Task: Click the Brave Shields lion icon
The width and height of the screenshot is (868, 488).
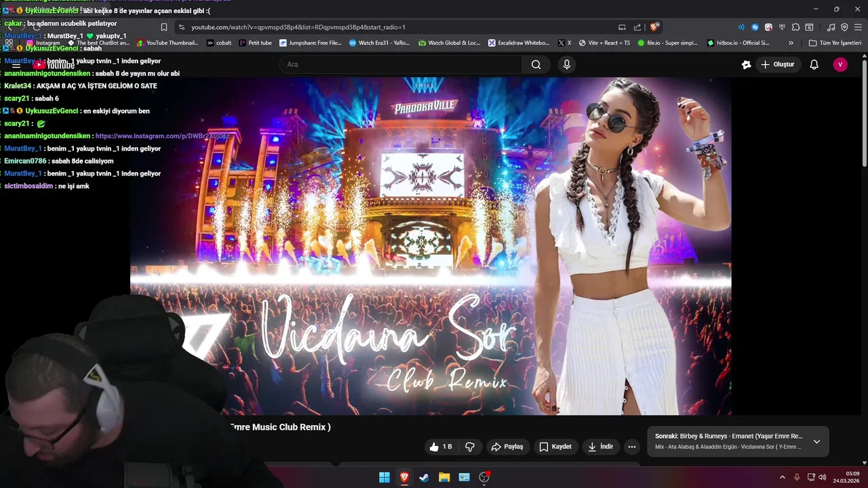Action: coord(654,27)
